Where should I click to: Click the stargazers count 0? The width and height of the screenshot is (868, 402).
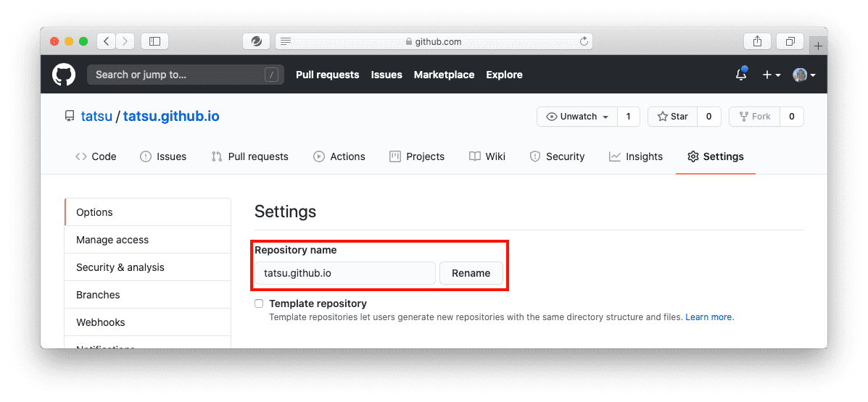709,117
